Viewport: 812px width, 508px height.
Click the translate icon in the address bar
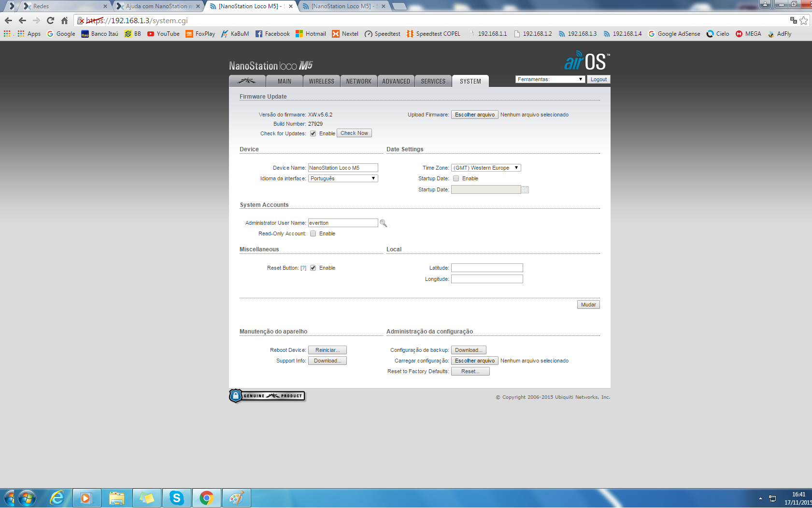pyautogui.click(x=793, y=20)
